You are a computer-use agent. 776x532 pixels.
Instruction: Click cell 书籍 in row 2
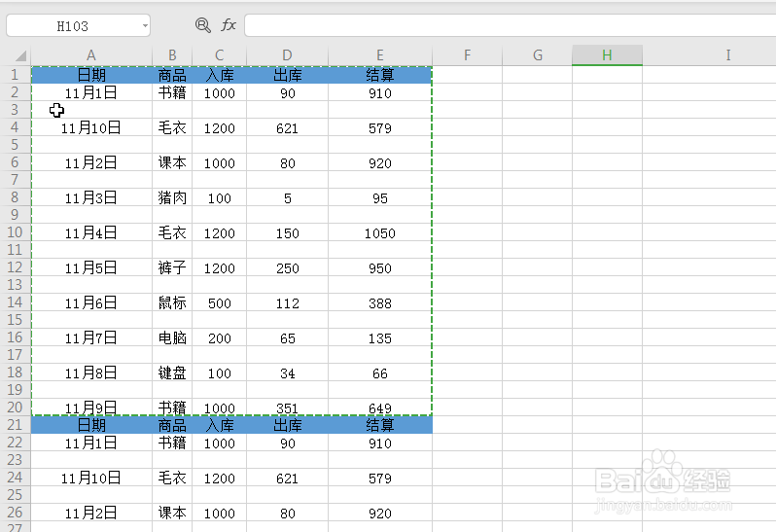[172, 92]
